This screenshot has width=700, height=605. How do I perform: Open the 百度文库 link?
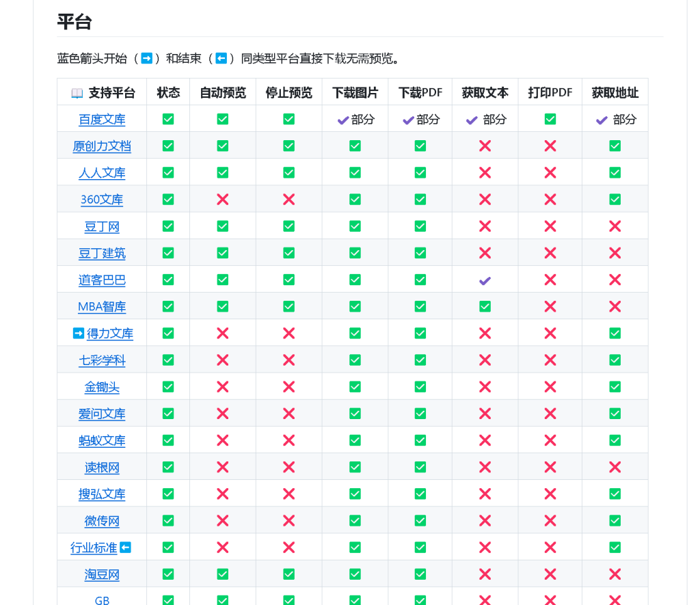pos(102,120)
